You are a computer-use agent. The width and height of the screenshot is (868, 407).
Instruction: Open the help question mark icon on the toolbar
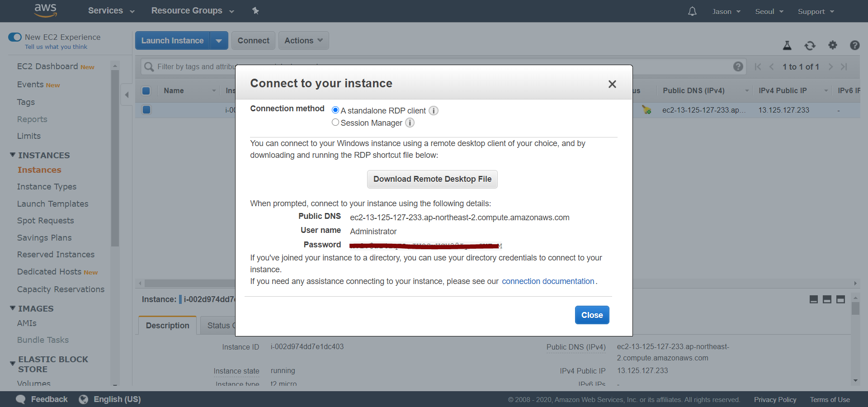click(x=854, y=45)
